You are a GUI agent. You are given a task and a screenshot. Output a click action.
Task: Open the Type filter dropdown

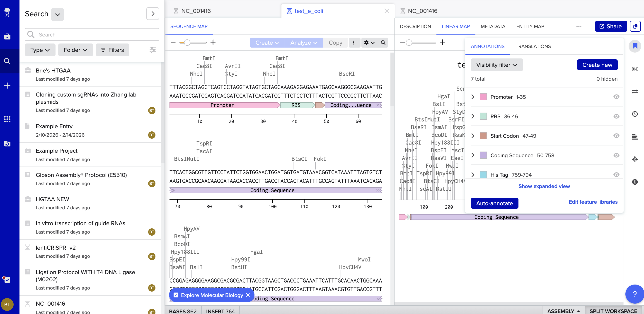click(x=40, y=50)
